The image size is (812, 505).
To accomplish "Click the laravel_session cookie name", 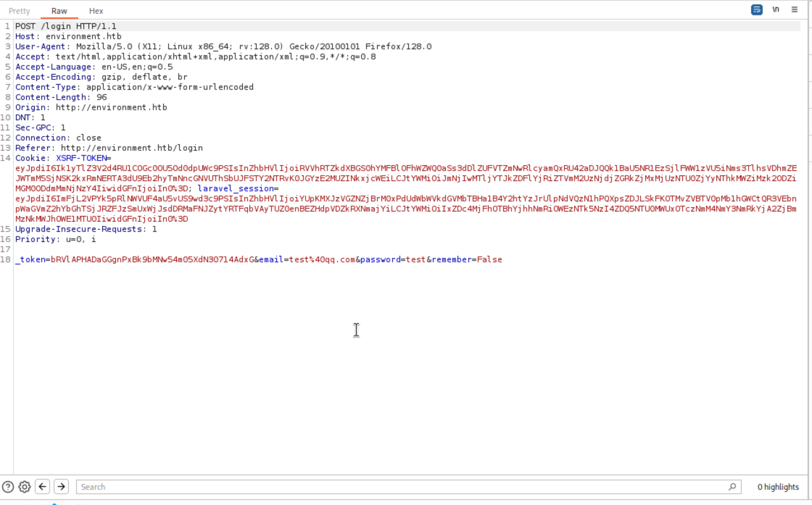I will point(236,188).
